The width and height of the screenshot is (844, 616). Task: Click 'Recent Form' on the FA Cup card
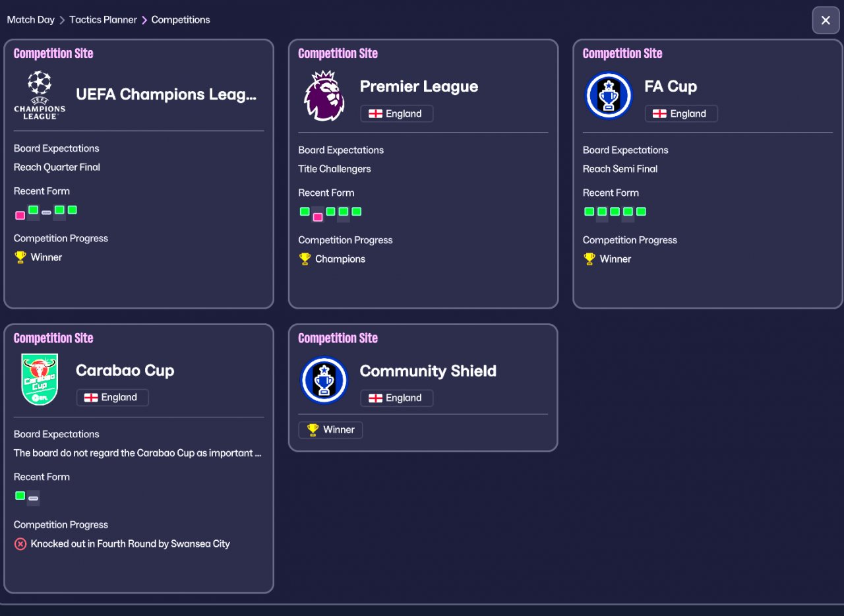(x=611, y=193)
